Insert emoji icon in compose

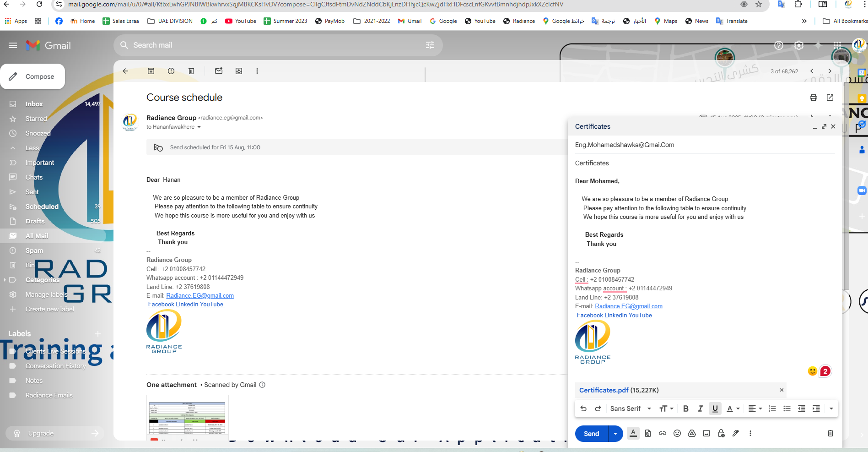coord(677,433)
